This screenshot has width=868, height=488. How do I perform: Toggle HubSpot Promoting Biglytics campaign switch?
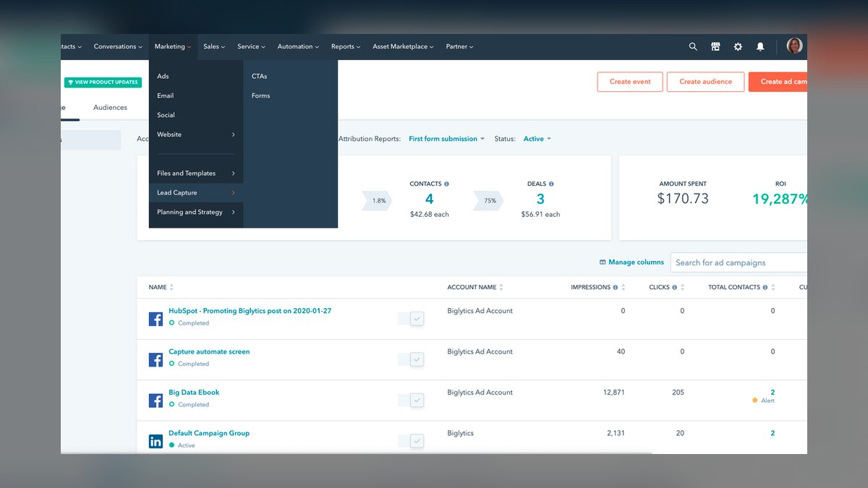(x=411, y=319)
